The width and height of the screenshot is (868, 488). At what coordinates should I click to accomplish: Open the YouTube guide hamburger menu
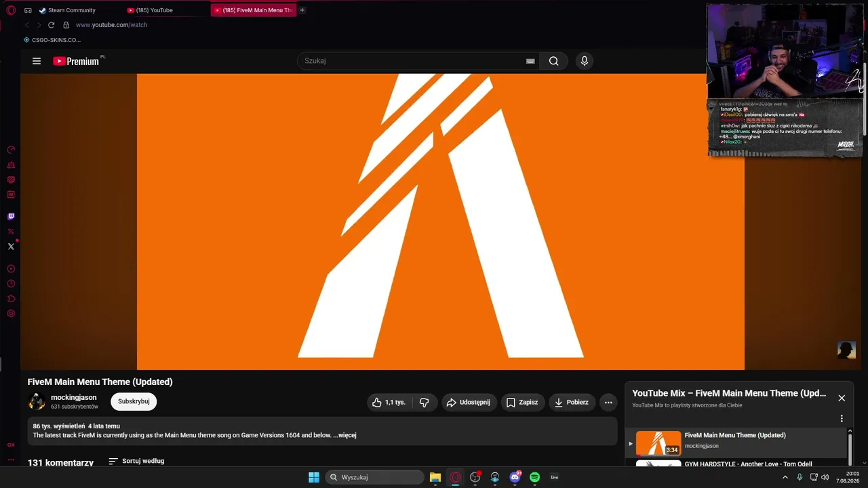pyautogui.click(x=37, y=61)
